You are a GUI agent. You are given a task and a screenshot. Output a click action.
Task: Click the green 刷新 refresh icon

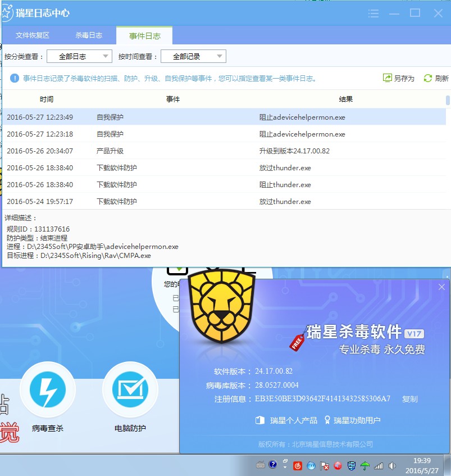coord(427,78)
